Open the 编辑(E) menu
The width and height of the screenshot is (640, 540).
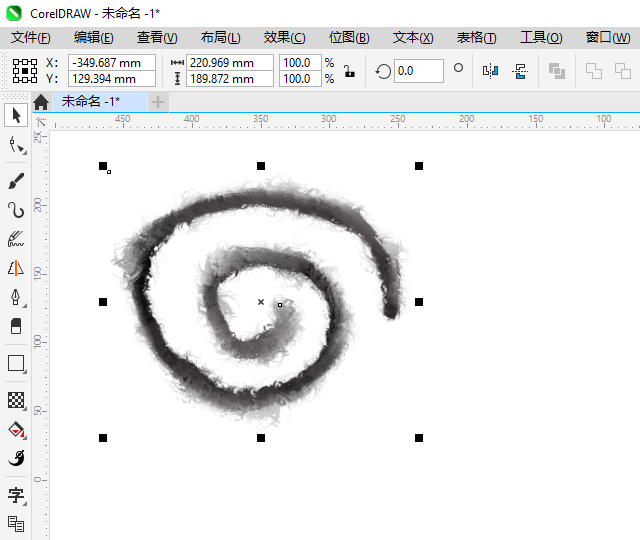coord(93,38)
